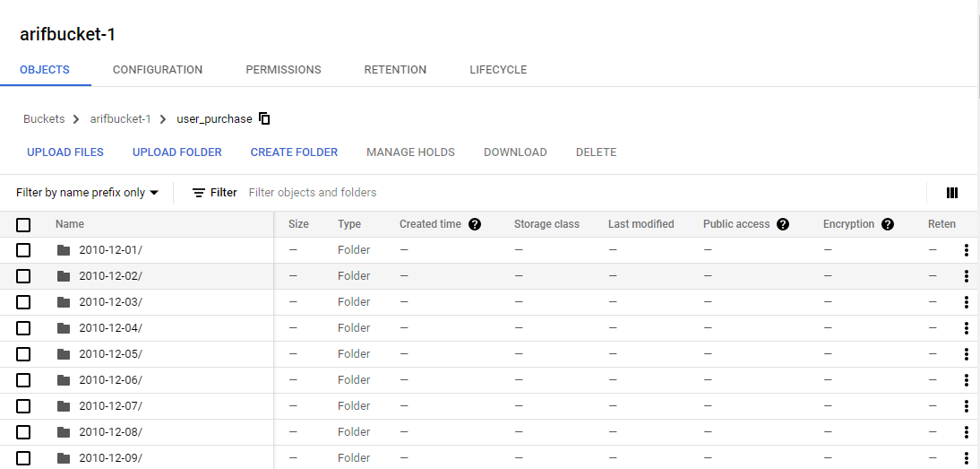Check the box for 2010-12-02/
This screenshot has width=980, height=469.
click(23, 276)
